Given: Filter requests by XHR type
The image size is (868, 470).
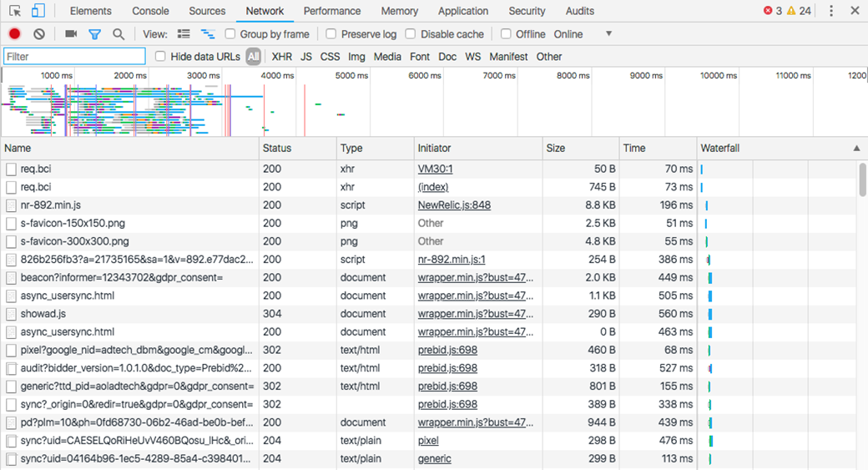Looking at the screenshot, I should [x=282, y=57].
